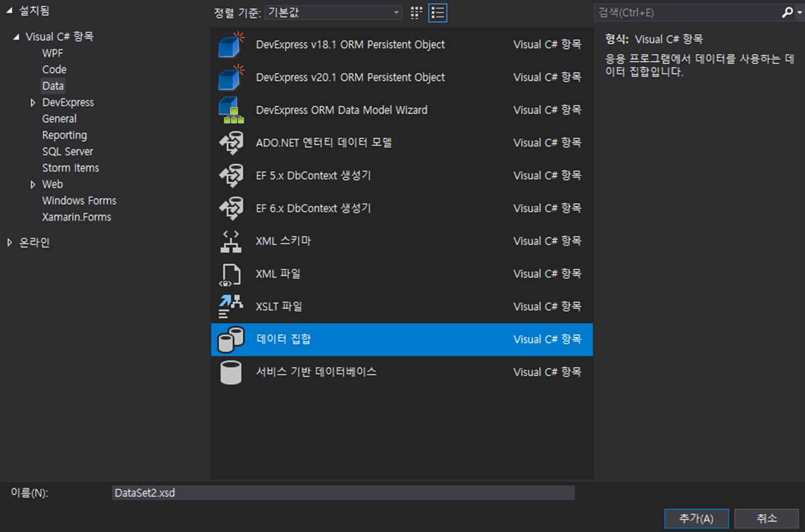This screenshot has width=805, height=532.
Task: Switch to medium icons list view
Action: pyautogui.click(x=438, y=13)
